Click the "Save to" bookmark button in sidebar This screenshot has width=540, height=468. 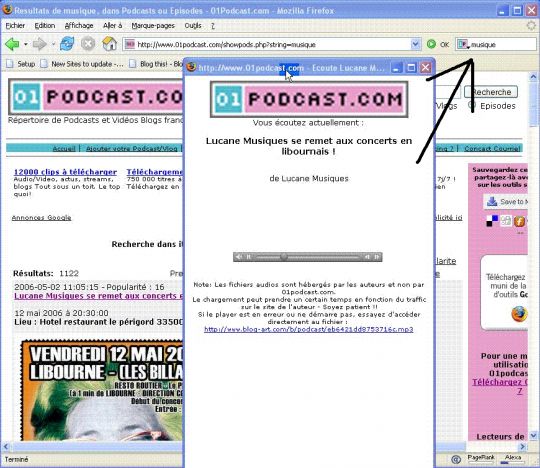(506, 202)
